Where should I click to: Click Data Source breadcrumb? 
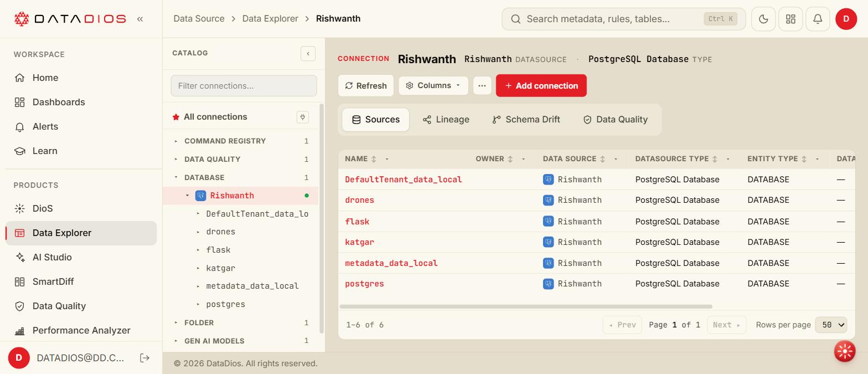199,19
